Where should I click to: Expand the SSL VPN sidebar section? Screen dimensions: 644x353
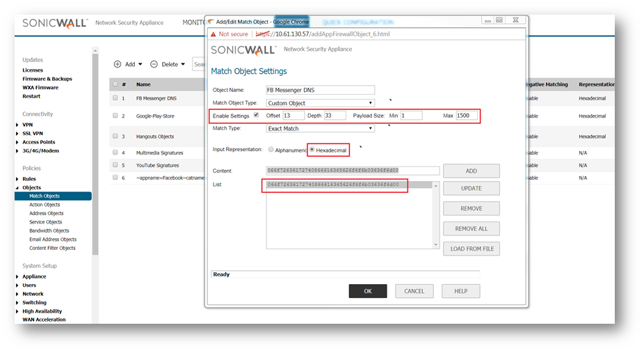pos(17,134)
